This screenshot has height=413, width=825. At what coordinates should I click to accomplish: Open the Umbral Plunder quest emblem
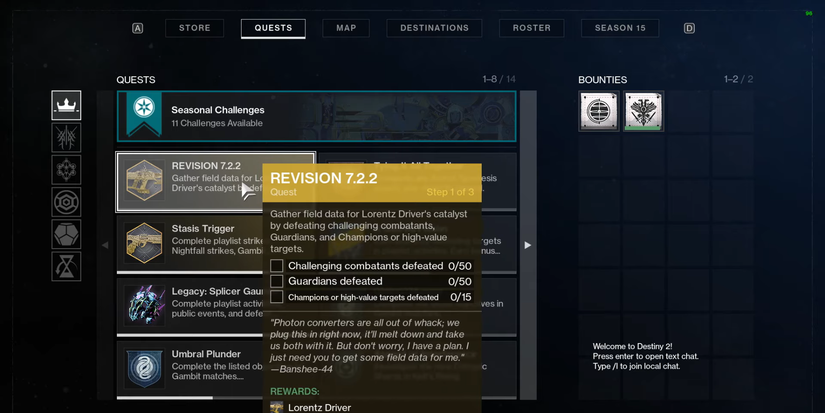tap(144, 368)
